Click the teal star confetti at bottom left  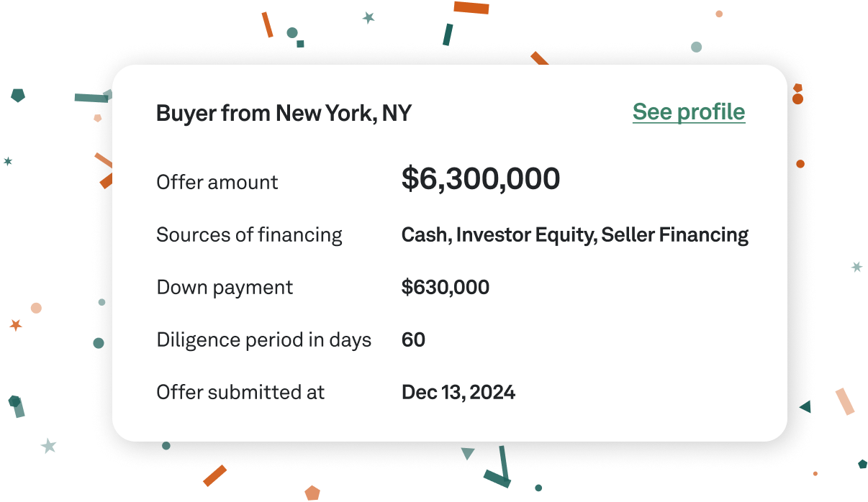pyautogui.click(x=48, y=446)
